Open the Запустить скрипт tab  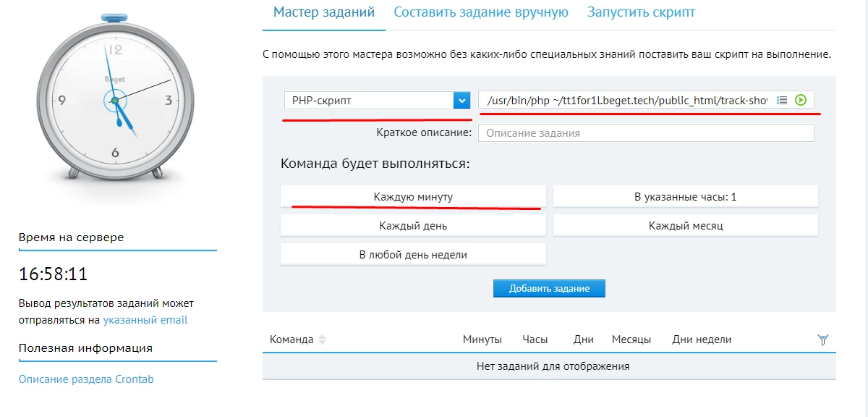[642, 12]
